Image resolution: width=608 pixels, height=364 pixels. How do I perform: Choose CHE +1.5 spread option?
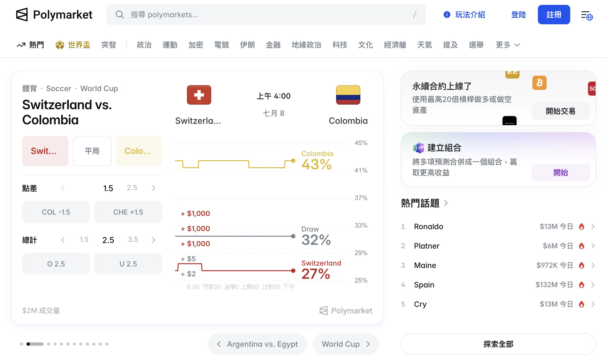tap(128, 212)
